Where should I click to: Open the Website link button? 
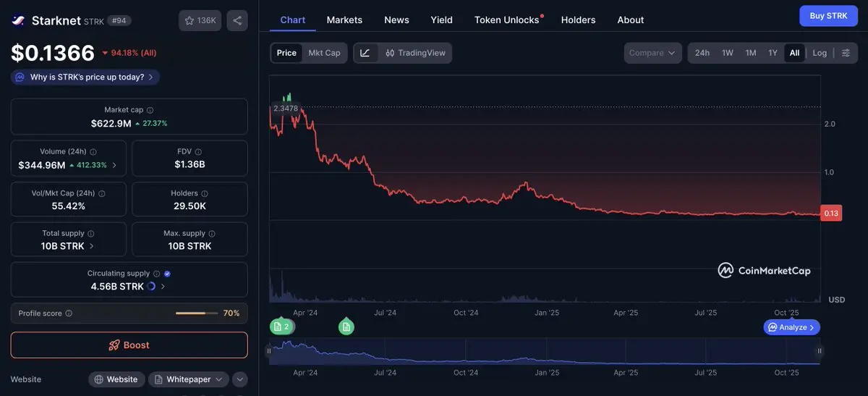(116, 379)
